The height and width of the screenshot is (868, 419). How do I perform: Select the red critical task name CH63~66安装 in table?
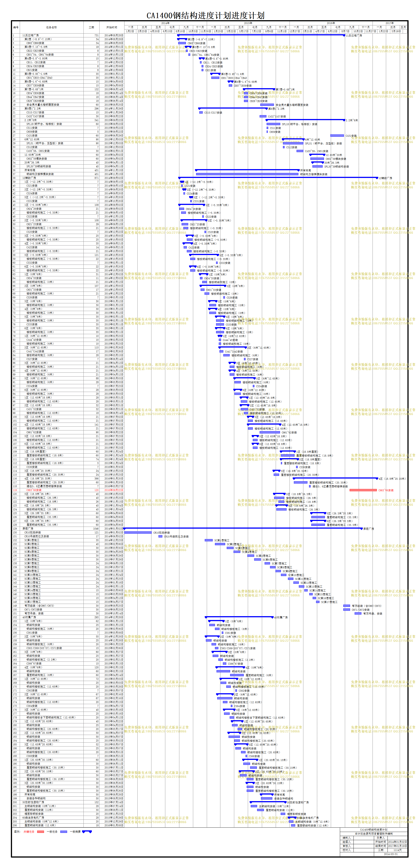pyautogui.click(x=34, y=490)
